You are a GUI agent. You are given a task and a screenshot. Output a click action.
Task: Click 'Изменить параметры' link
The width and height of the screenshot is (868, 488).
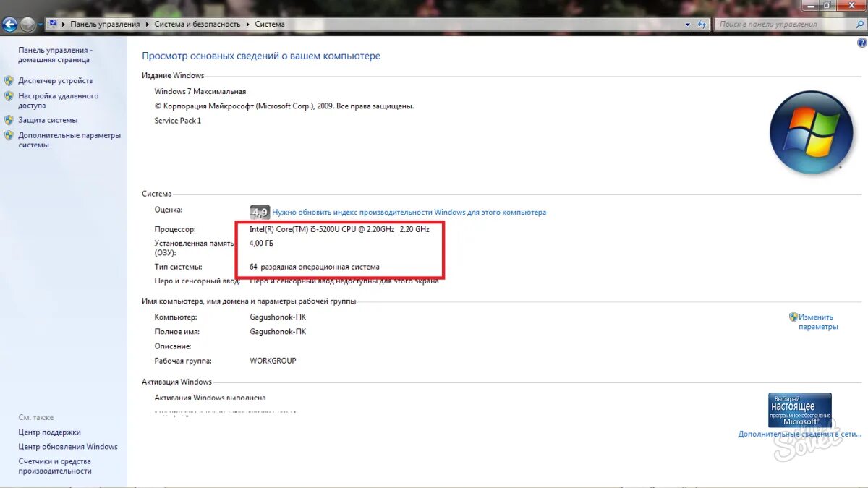pyautogui.click(x=818, y=322)
